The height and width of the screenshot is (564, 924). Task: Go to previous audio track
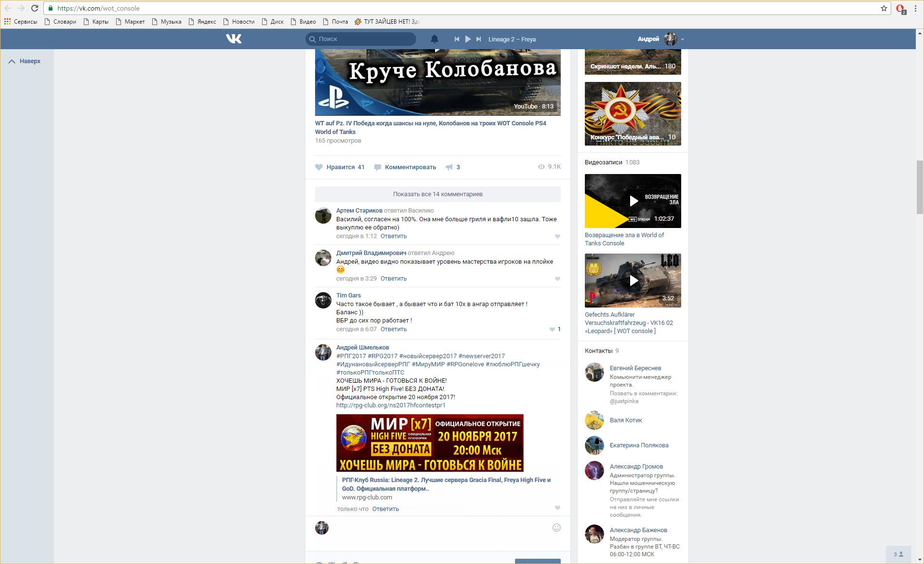(457, 39)
